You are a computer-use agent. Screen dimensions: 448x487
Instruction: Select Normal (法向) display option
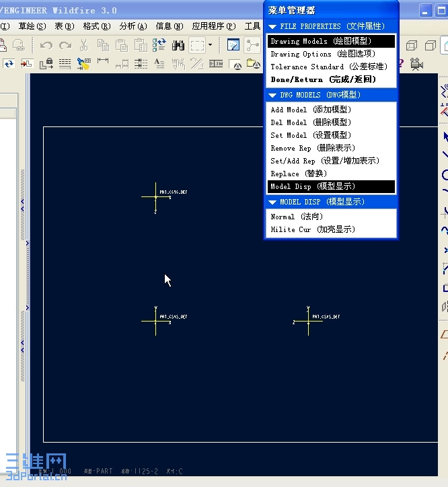(331, 217)
